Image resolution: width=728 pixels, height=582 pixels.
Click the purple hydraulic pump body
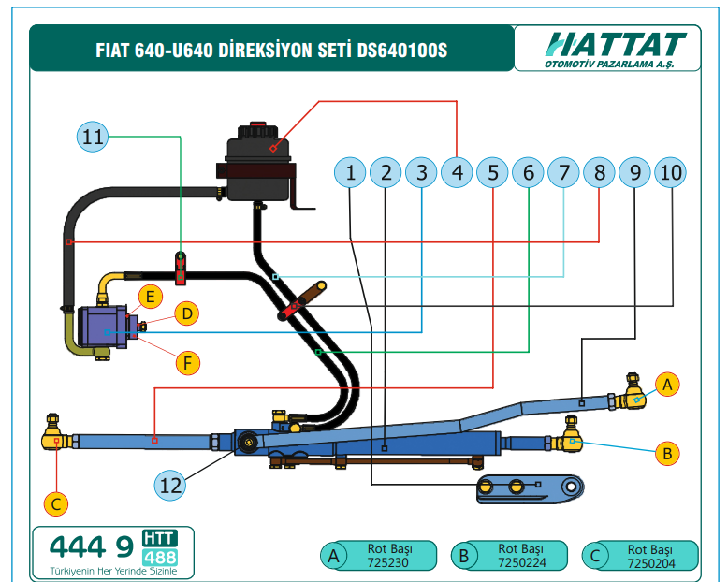click(105, 327)
